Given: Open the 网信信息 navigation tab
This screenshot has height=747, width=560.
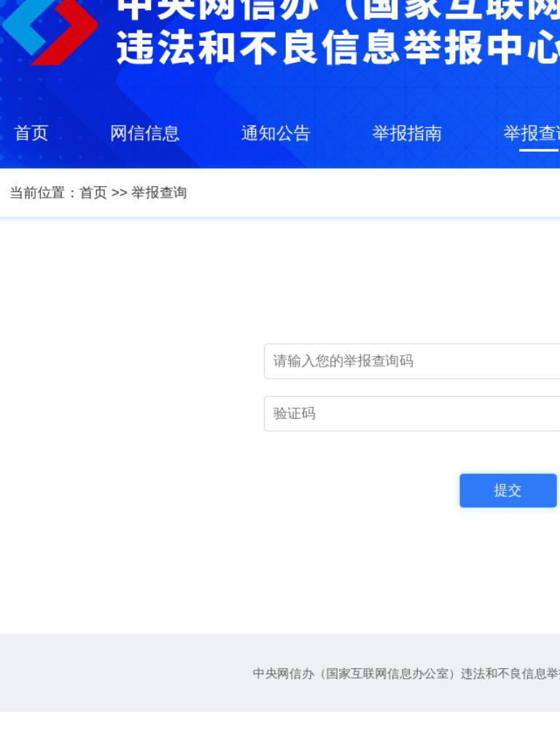Looking at the screenshot, I should click(145, 133).
